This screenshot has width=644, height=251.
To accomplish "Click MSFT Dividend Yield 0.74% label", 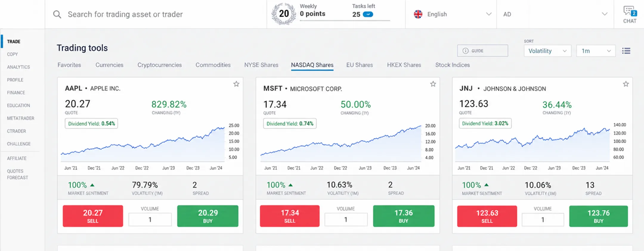I will pyautogui.click(x=290, y=124).
